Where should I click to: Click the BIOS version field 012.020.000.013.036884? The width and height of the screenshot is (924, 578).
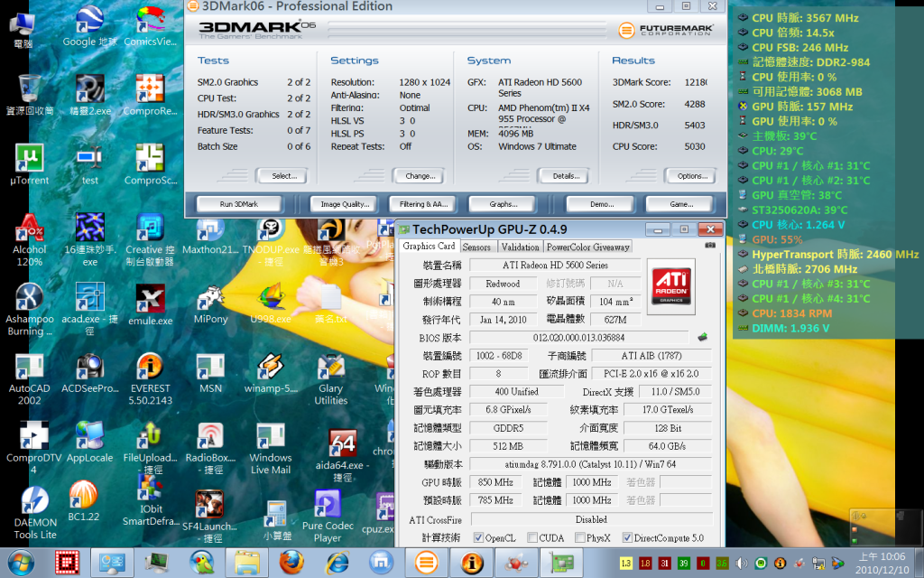[578, 338]
